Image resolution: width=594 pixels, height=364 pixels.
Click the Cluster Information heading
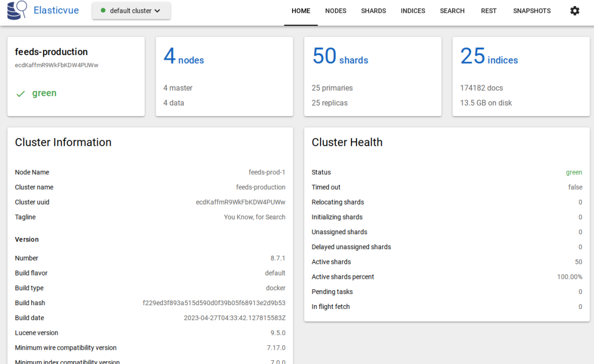(x=63, y=142)
